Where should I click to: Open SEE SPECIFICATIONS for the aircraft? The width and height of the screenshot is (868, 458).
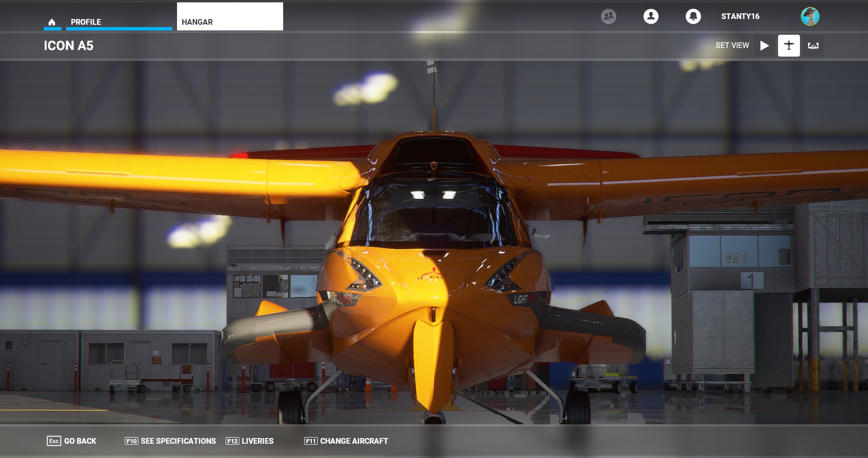pos(178,441)
